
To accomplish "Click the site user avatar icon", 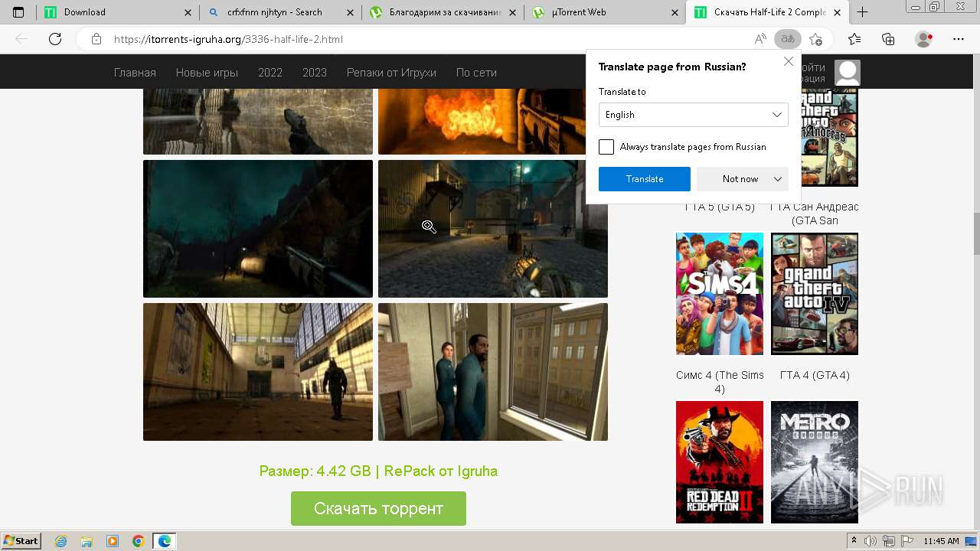I will pyautogui.click(x=848, y=73).
